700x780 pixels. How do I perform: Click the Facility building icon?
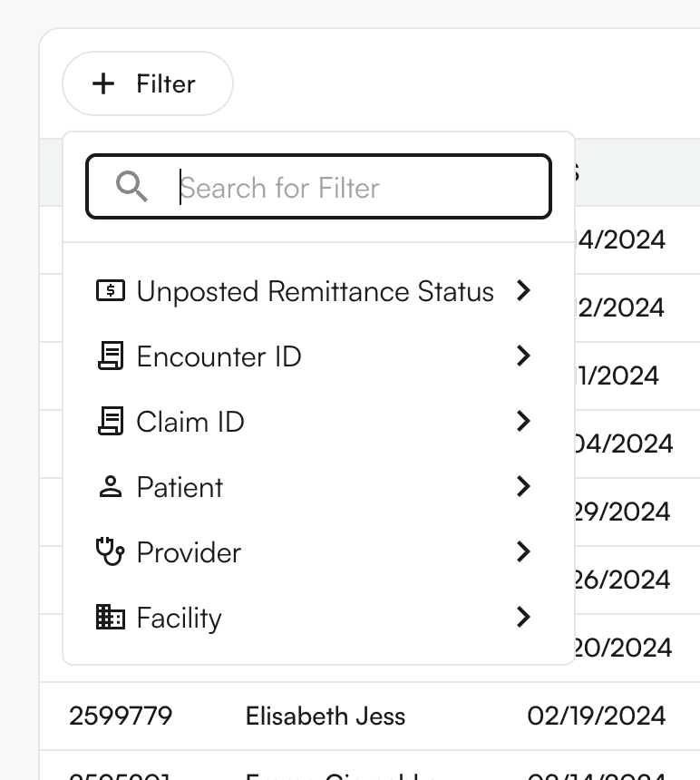coord(111,618)
